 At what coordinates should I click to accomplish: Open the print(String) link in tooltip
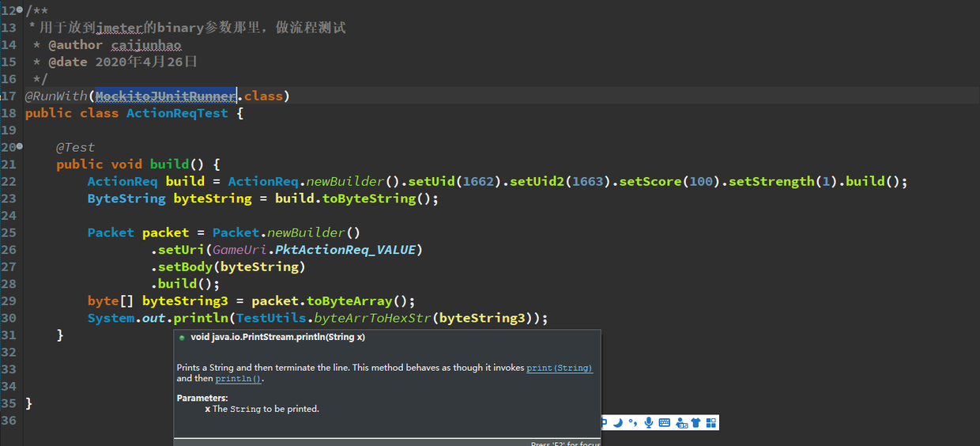(x=560, y=368)
